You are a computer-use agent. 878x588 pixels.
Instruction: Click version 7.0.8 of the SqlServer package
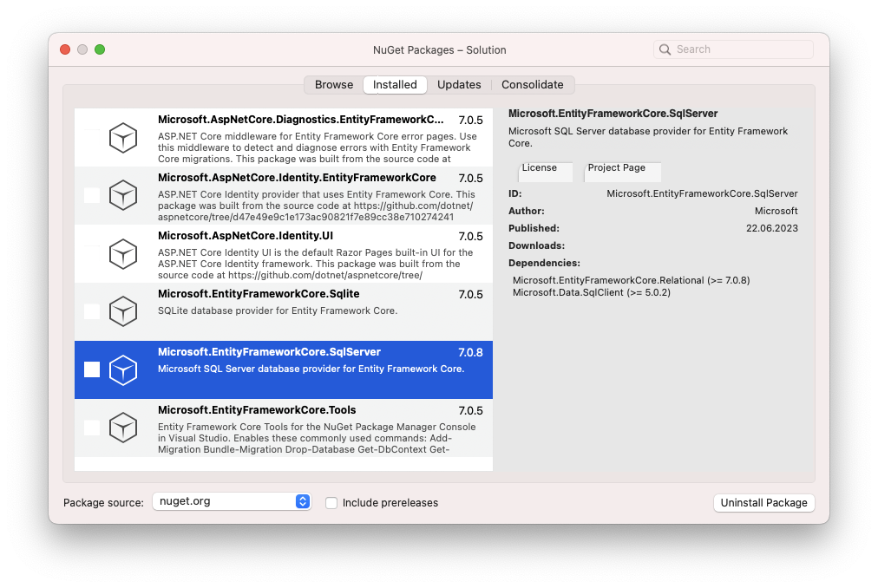(x=470, y=352)
